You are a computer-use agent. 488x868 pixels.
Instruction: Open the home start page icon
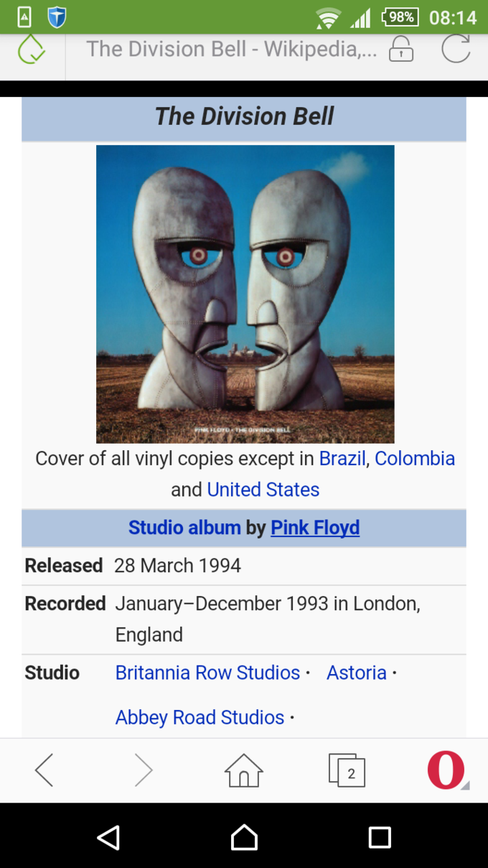point(244,770)
